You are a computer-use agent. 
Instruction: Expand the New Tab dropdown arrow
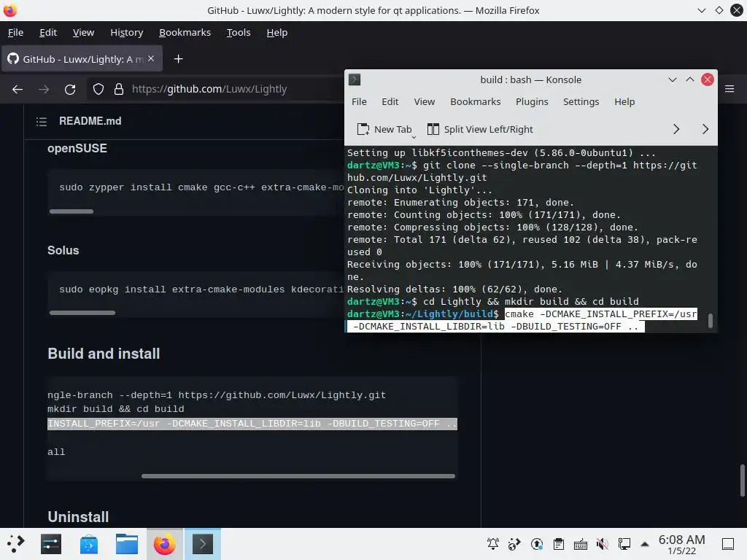click(x=414, y=137)
